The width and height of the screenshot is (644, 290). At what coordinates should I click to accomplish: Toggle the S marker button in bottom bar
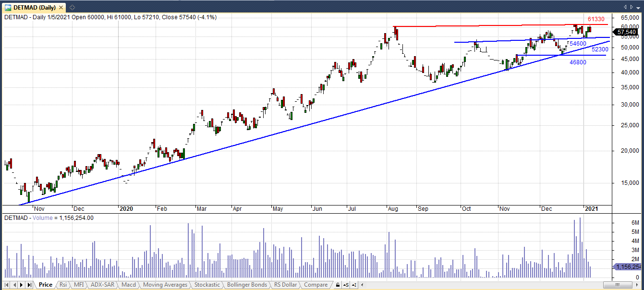(x=346, y=285)
